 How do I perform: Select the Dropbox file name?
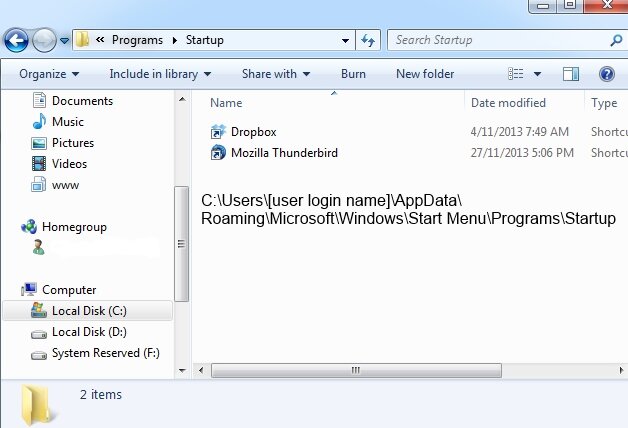coord(254,132)
